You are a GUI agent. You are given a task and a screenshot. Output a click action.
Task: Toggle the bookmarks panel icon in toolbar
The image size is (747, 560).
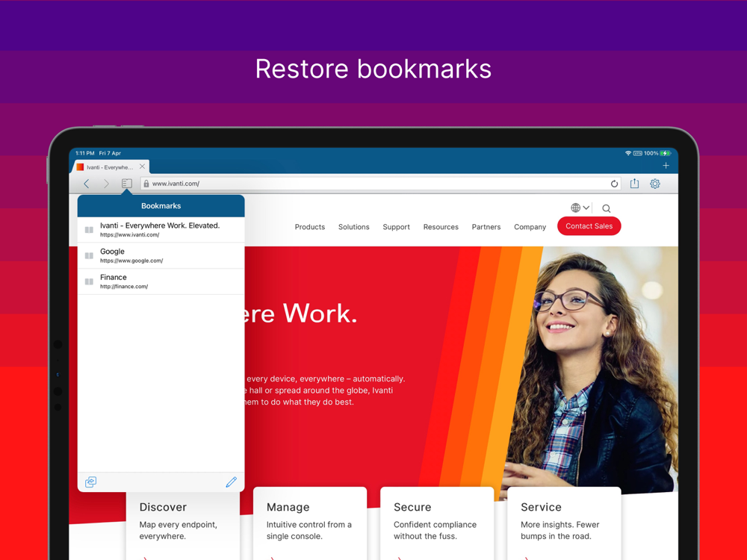[x=127, y=184]
